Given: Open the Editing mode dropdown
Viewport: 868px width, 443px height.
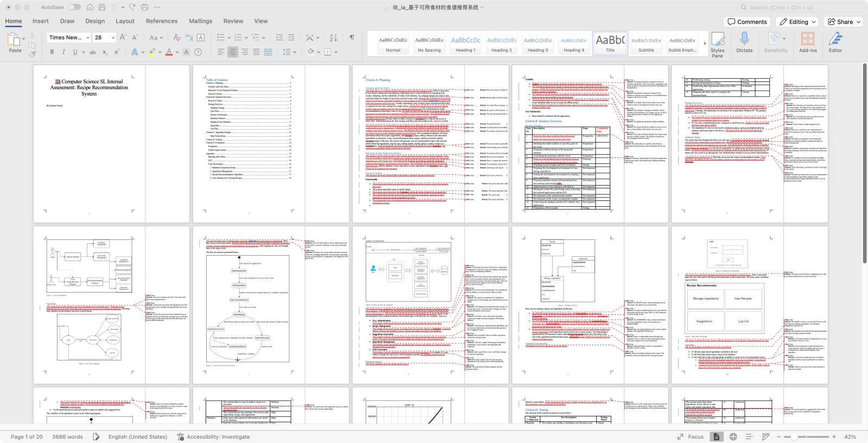Looking at the screenshot, I should click(797, 22).
